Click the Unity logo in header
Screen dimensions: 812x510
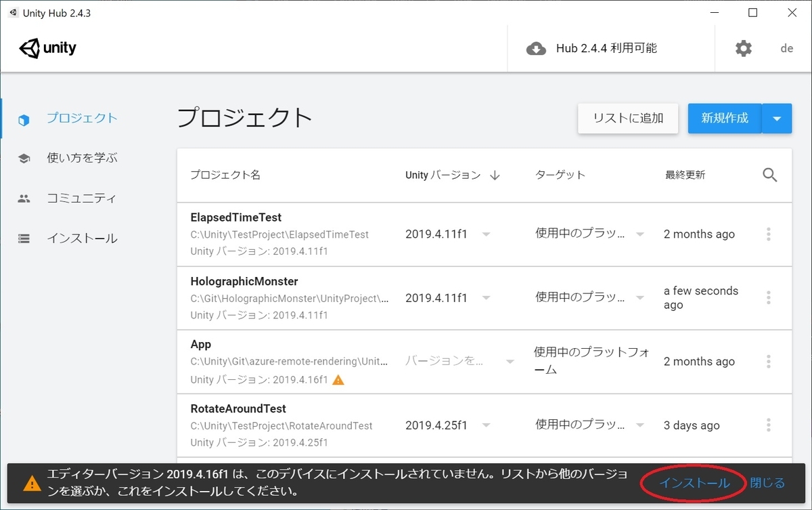(48, 48)
